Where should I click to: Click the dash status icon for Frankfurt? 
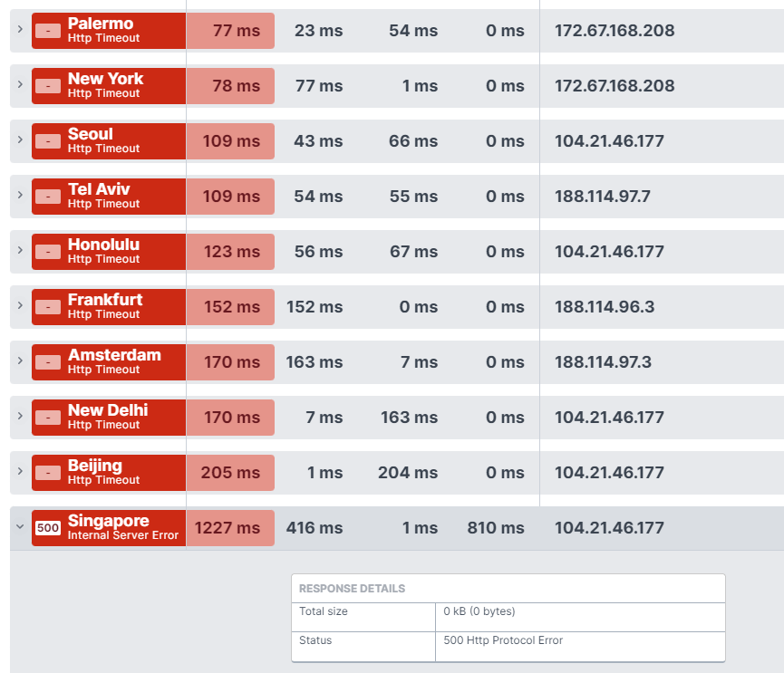48,307
